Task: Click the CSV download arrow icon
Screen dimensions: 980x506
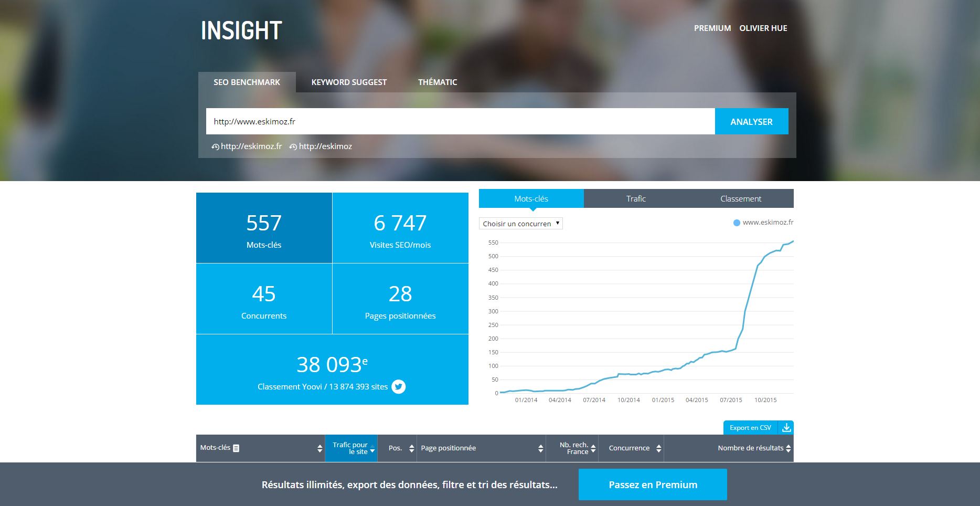Action: click(786, 428)
